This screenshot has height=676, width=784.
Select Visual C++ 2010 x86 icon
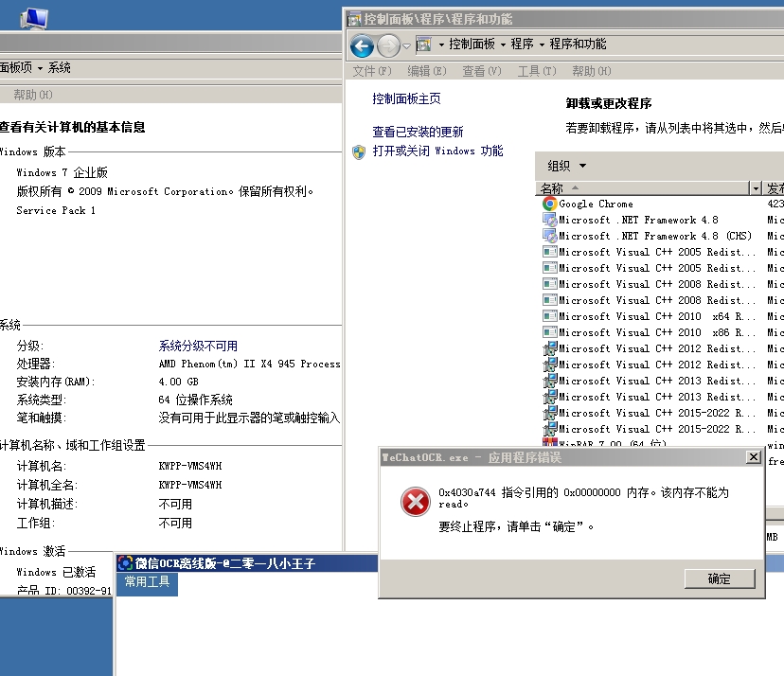(549, 332)
